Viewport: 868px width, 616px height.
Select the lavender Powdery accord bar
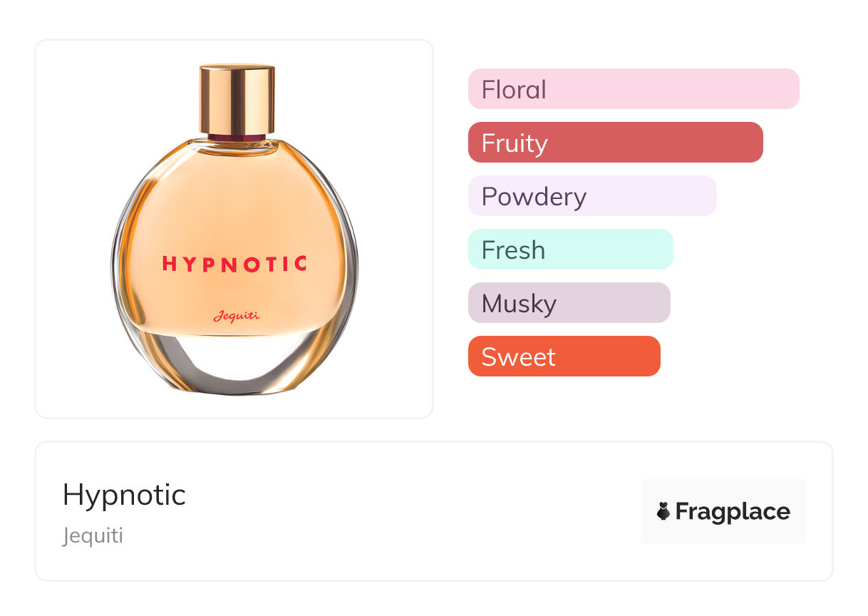591,196
